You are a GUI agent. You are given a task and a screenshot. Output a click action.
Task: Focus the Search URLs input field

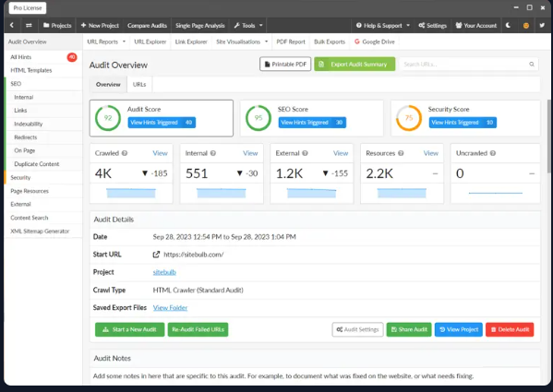pos(469,64)
